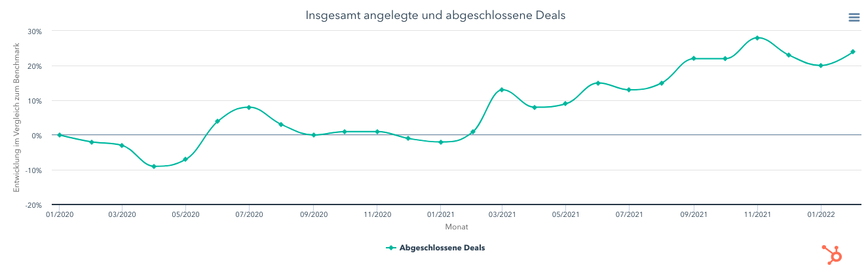Click the Monat x-axis title
This screenshot has width=868, height=272.
pyautogui.click(x=456, y=227)
